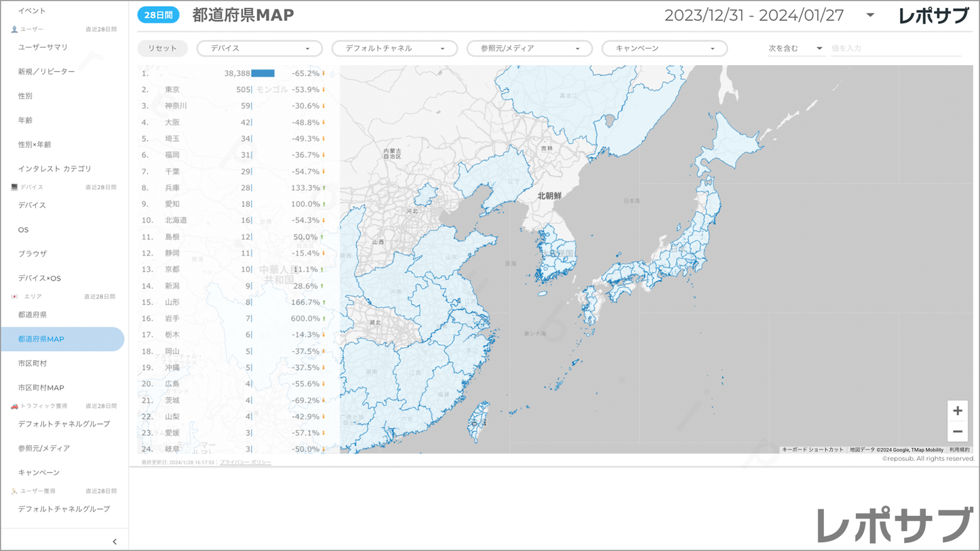This screenshot has width=980, height=551.
Task: Click the truck icon beside トラフィック獲得 header
Action: pyautogui.click(x=14, y=406)
